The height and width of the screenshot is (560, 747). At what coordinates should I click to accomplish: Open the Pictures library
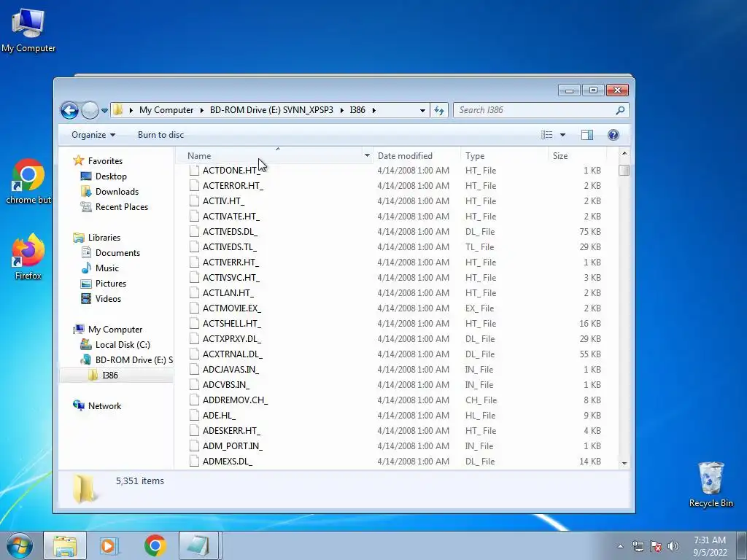111,284
